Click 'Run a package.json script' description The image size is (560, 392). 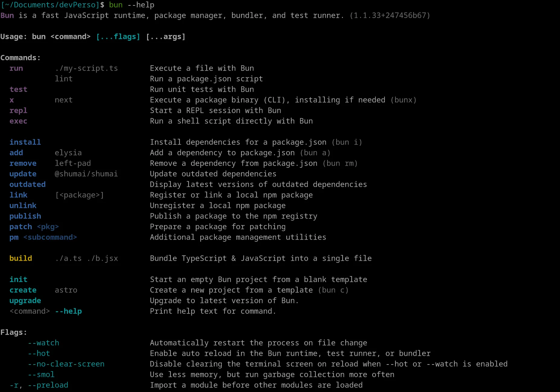[x=206, y=79]
